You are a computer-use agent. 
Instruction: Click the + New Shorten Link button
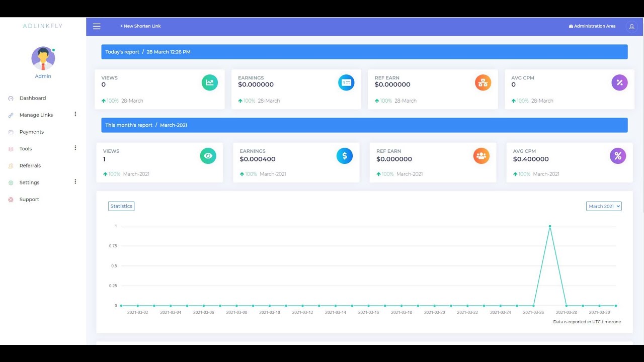[140, 26]
